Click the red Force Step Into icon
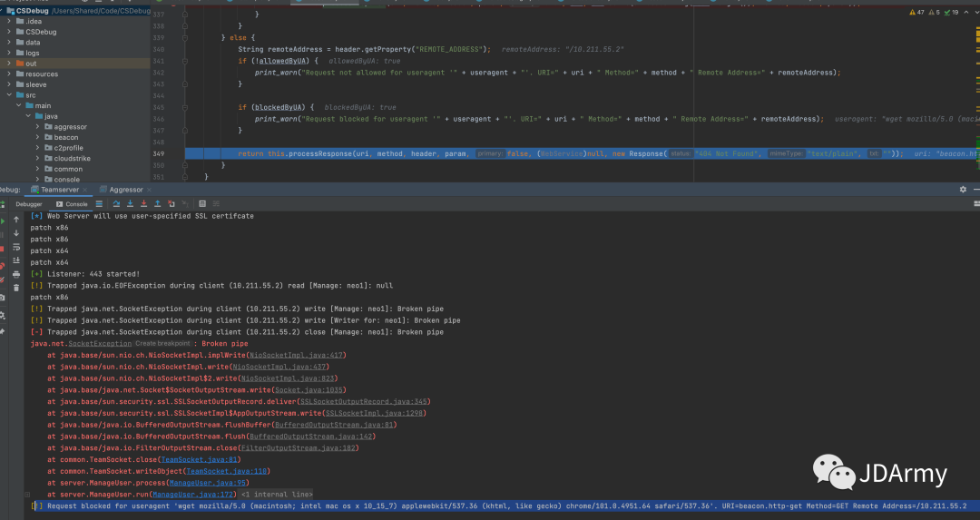 [143, 204]
